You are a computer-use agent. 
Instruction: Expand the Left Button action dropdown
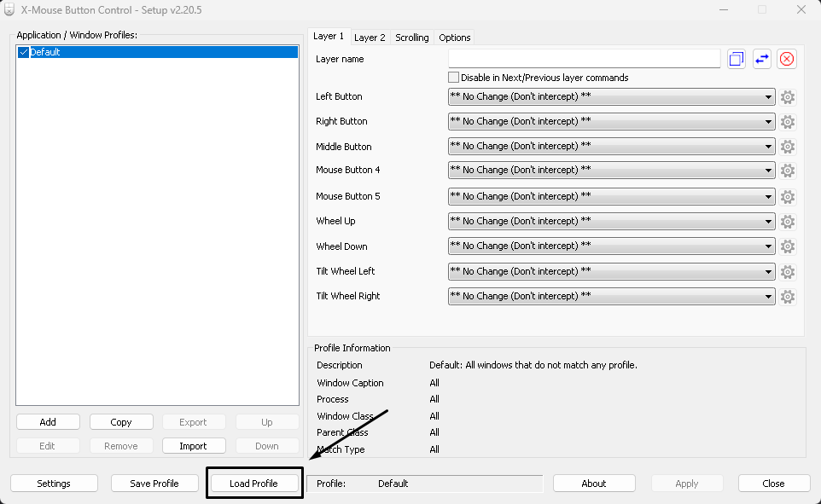pyautogui.click(x=612, y=97)
